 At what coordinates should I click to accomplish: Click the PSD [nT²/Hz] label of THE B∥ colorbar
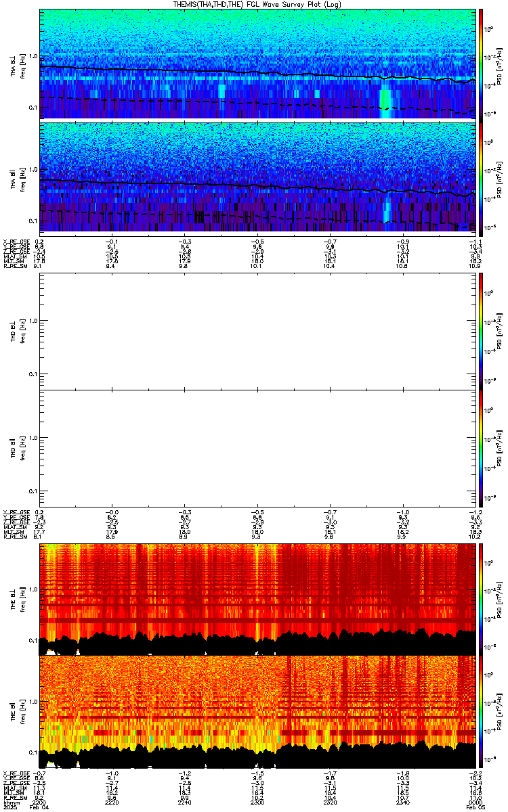tap(500, 711)
